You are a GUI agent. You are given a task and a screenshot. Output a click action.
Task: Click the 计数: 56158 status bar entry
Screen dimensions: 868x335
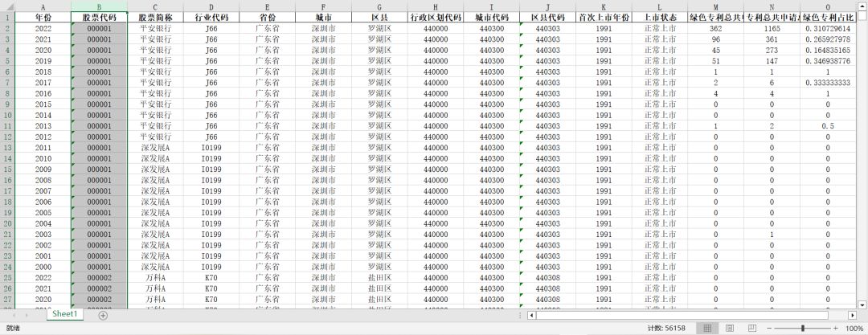tap(666, 329)
